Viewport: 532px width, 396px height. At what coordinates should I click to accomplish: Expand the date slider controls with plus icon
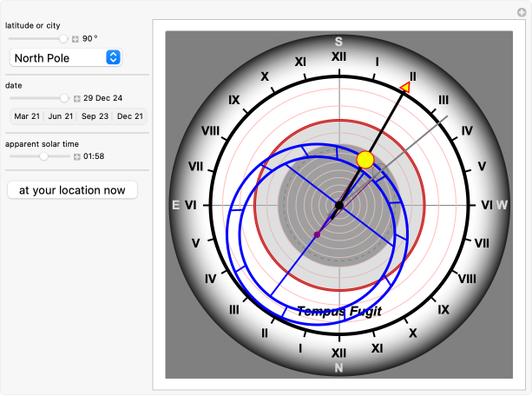tap(76, 98)
